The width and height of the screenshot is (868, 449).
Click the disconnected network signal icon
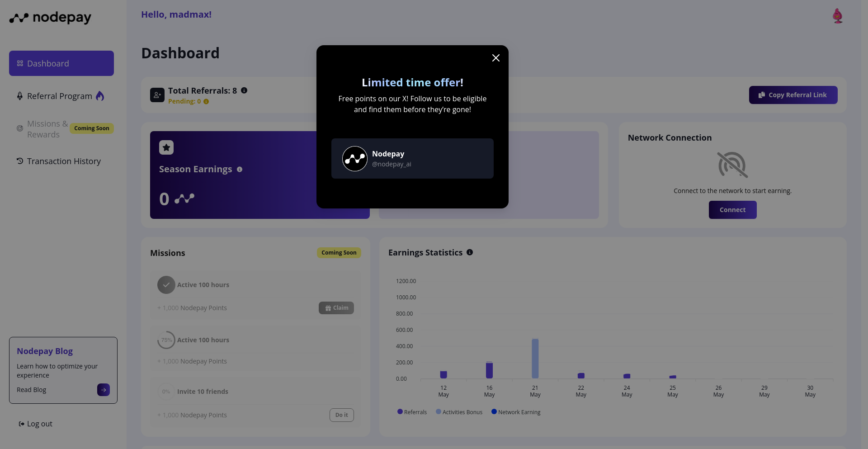[x=732, y=165]
